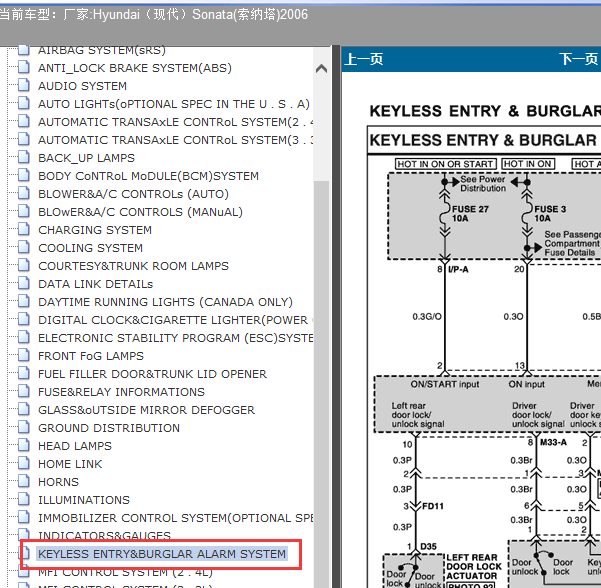Go to next page (下一页)
Image resolution: width=601 pixels, height=588 pixels.
click(x=579, y=59)
